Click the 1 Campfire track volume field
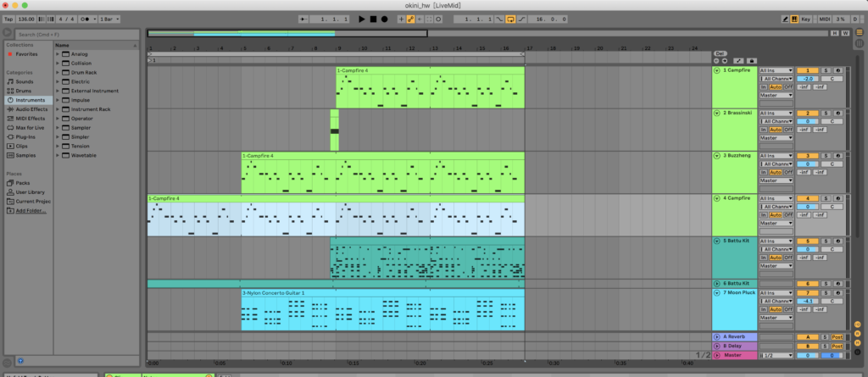The width and height of the screenshot is (868, 377). tap(810, 79)
